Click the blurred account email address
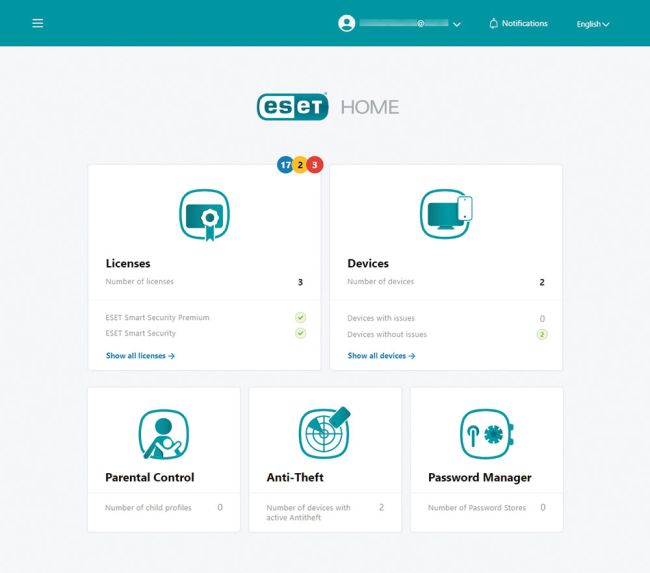The height and width of the screenshot is (573, 650). click(404, 23)
